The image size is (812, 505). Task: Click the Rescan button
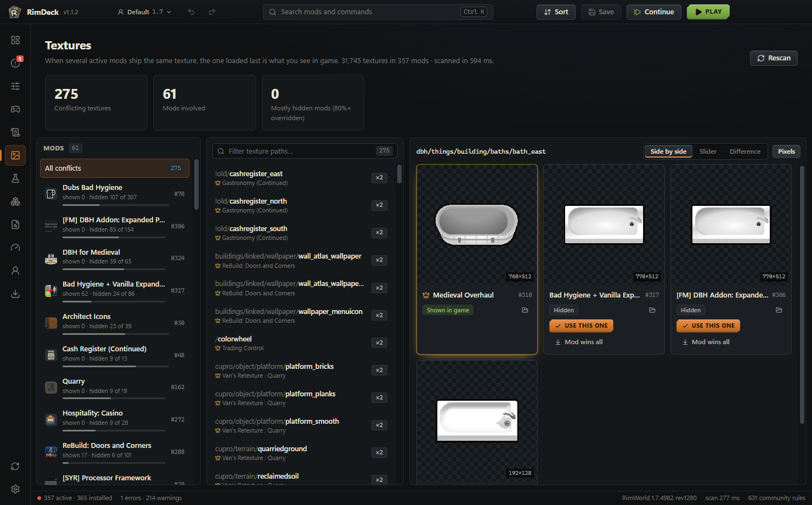pyautogui.click(x=774, y=58)
